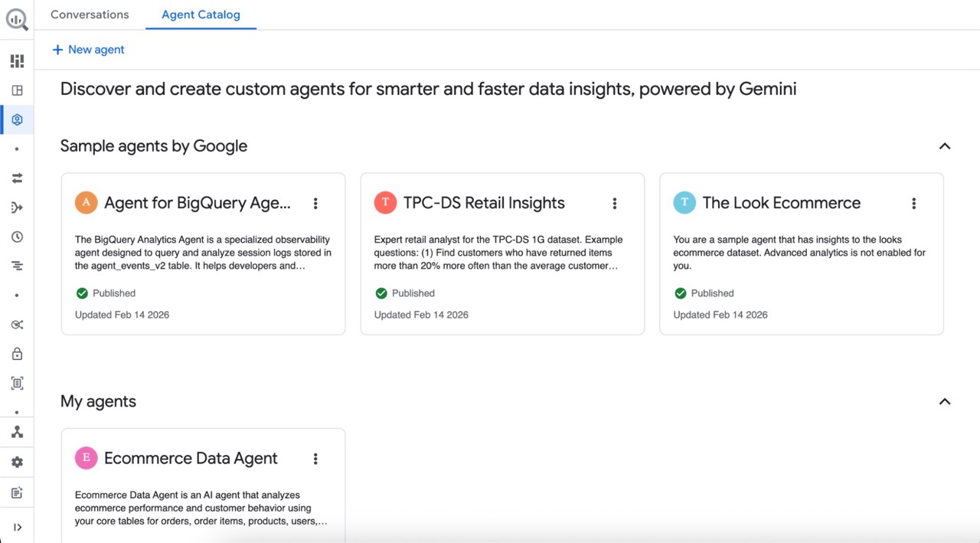Open the TPC-DS Retail Insights agent title
980x543 pixels.
click(484, 203)
